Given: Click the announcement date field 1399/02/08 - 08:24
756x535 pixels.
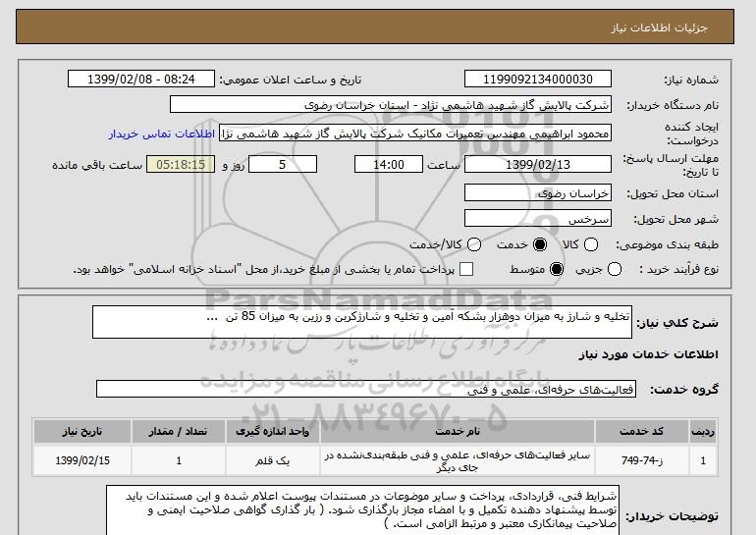Looking at the screenshot, I should (x=141, y=80).
